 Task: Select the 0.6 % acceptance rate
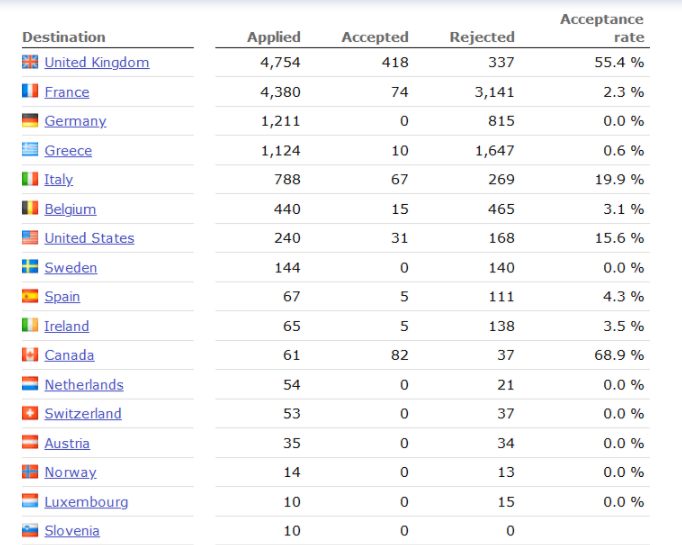(624, 151)
